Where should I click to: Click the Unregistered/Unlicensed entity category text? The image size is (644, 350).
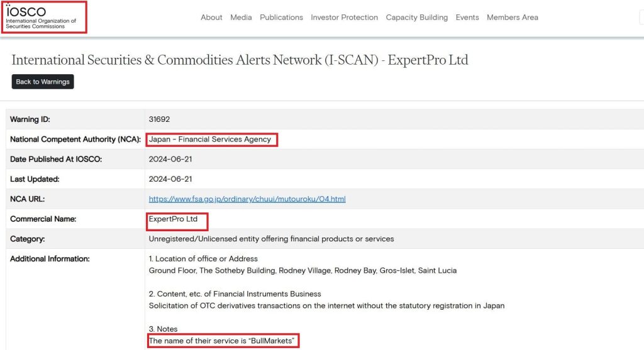point(271,239)
